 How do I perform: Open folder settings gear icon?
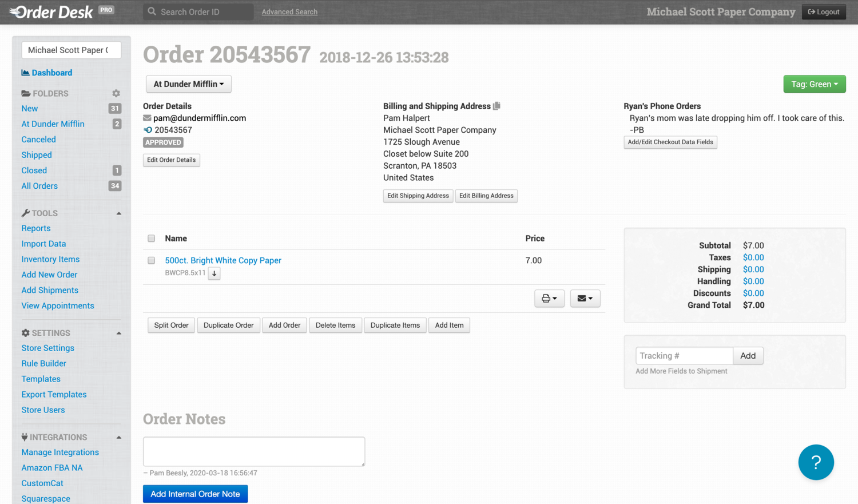pyautogui.click(x=116, y=93)
